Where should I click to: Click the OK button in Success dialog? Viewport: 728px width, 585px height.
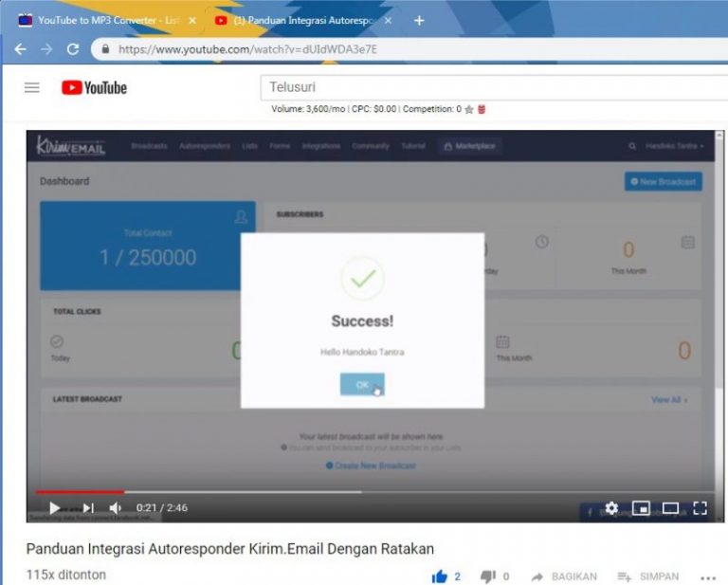point(362,384)
